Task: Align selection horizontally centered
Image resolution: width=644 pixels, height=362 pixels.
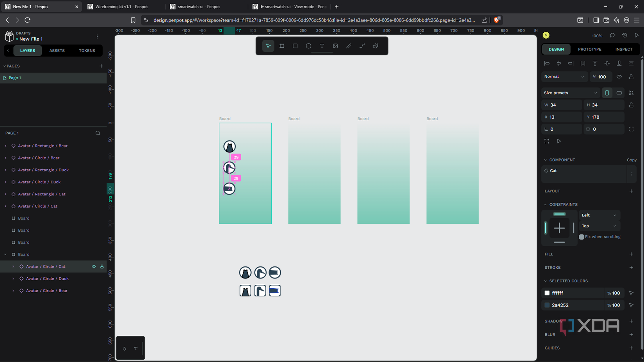Action: coord(559,63)
